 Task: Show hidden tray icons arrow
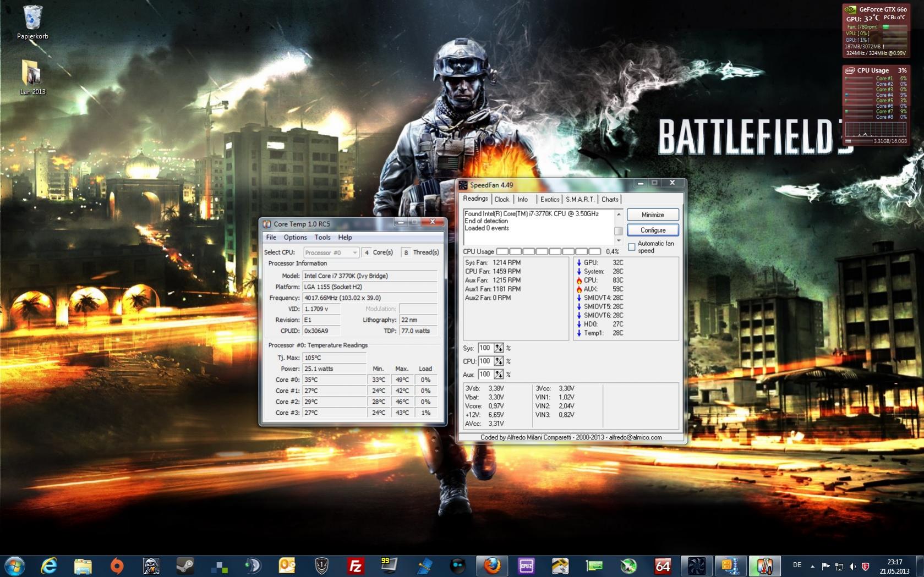pos(813,566)
